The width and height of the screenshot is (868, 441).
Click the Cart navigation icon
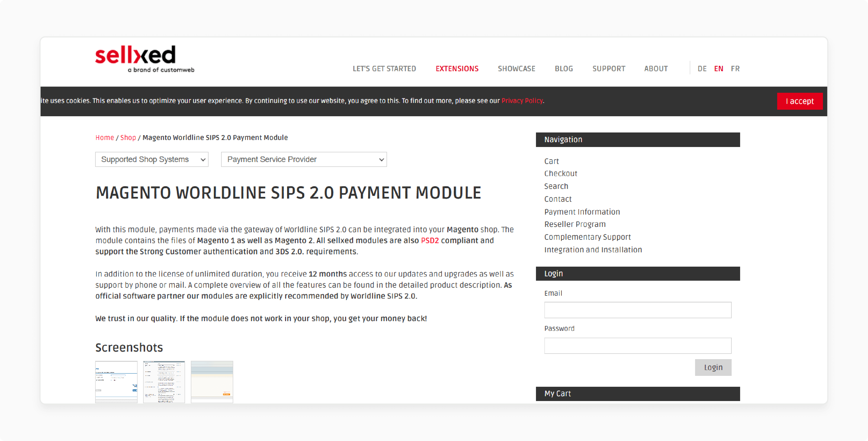(x=551, y=161)
